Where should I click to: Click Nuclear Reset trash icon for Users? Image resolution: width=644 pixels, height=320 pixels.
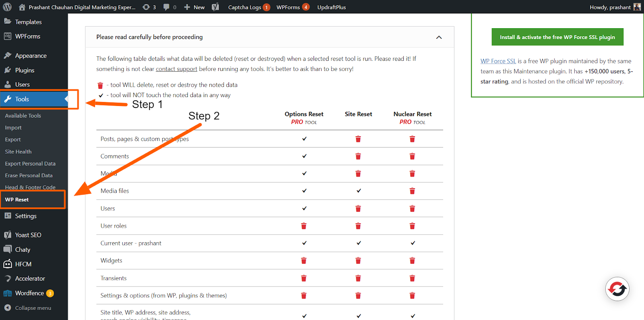tap(412, 209)
